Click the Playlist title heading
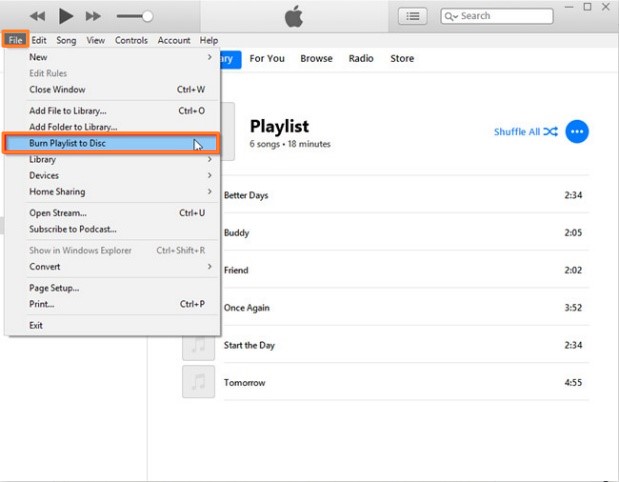 279,126
